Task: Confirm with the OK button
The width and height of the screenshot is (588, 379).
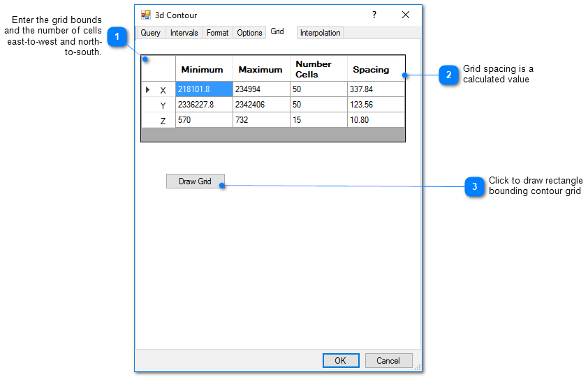Action: pyautogui.click(x=340, y=360)
